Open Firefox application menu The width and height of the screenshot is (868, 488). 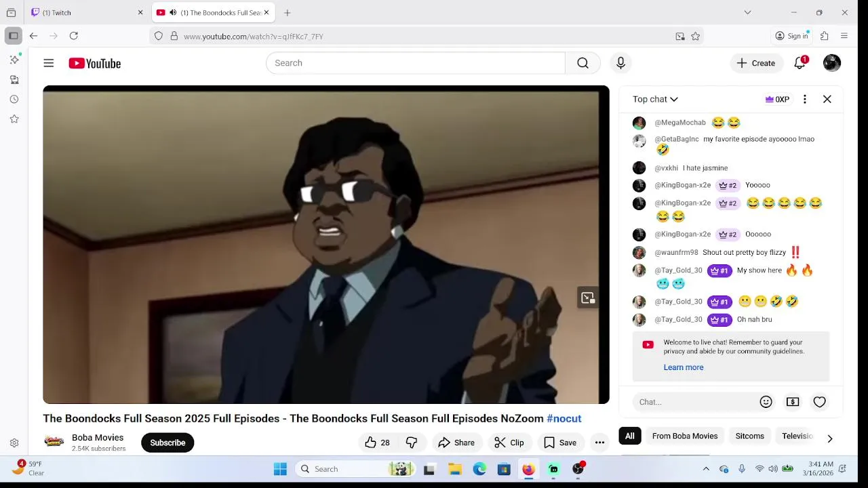pyautogui.click(x=844, y=36)
